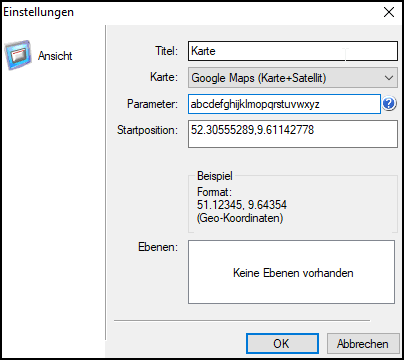Click the empty Ebenen list box

click(291, 272)
